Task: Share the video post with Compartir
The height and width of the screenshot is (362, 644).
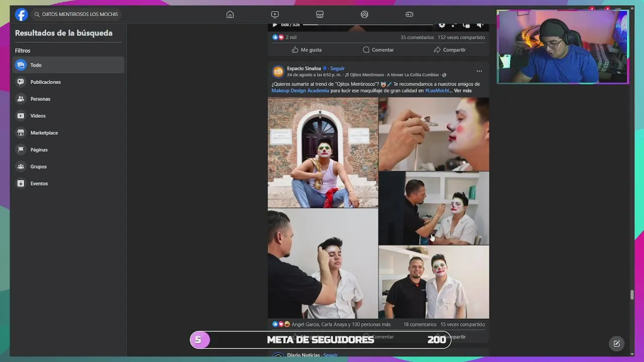Action: [x=450, y=50]
